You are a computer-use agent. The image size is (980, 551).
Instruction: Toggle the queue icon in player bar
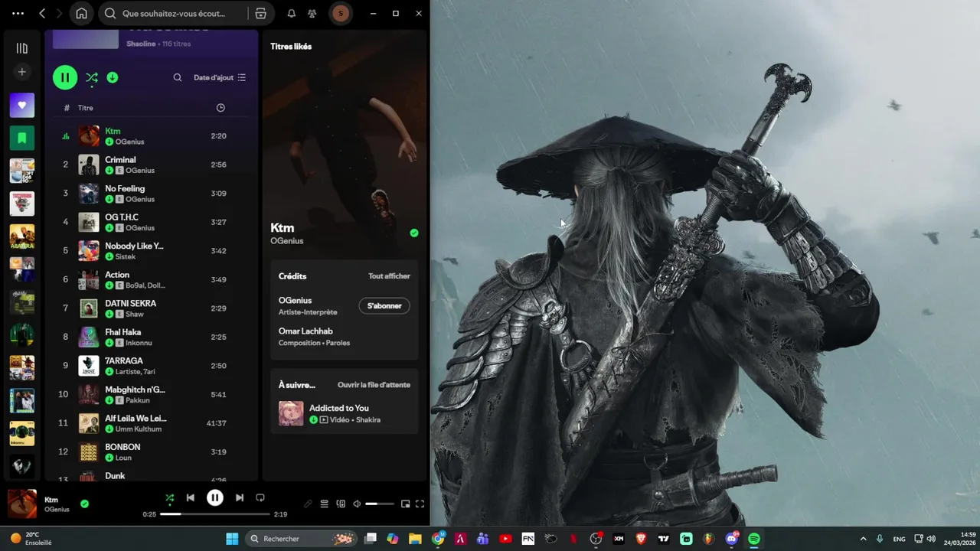[325, 504]
